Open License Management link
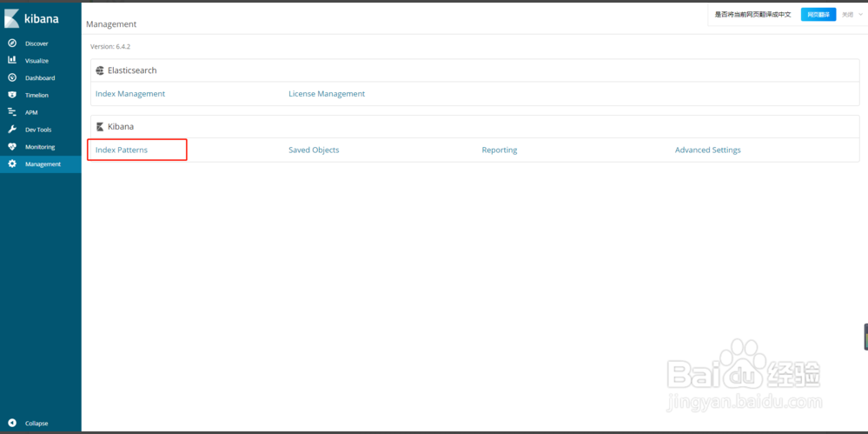Image resolution: width=868 pixels, height=434 pixels. click(x=327, y=94)
